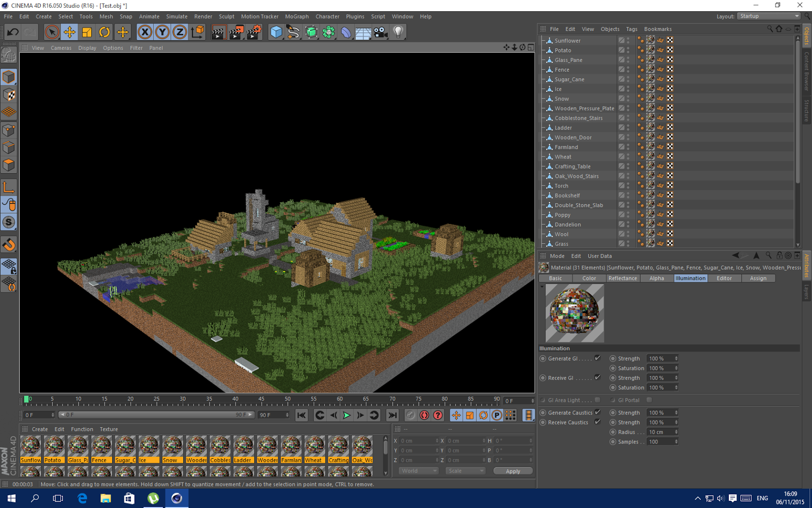This screenshot has height=508, width=812.
Task: Click the Samples 100 stepper arrows
Action: coord(676,441)
